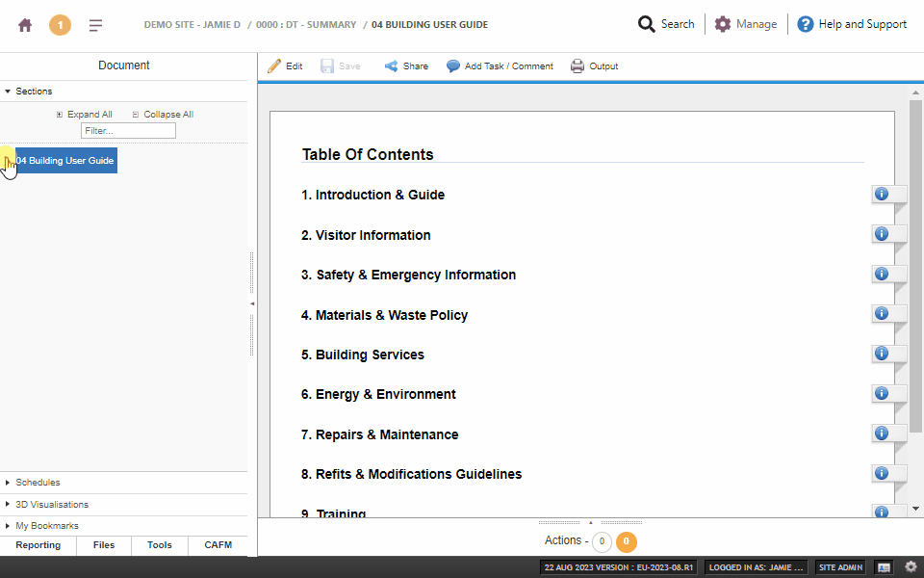Switch to the Files tab
The width and height of the screenshot is (924, 578).
click(104, 545)
